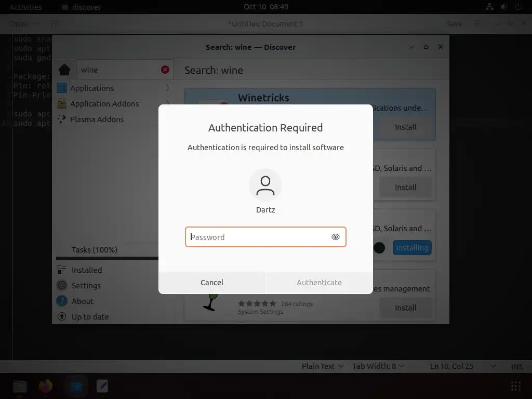Image resolution: width=532 pixels, height=399 pixels.
Task: Click the black cancel circle beside Installing
Action: point(379,248)
